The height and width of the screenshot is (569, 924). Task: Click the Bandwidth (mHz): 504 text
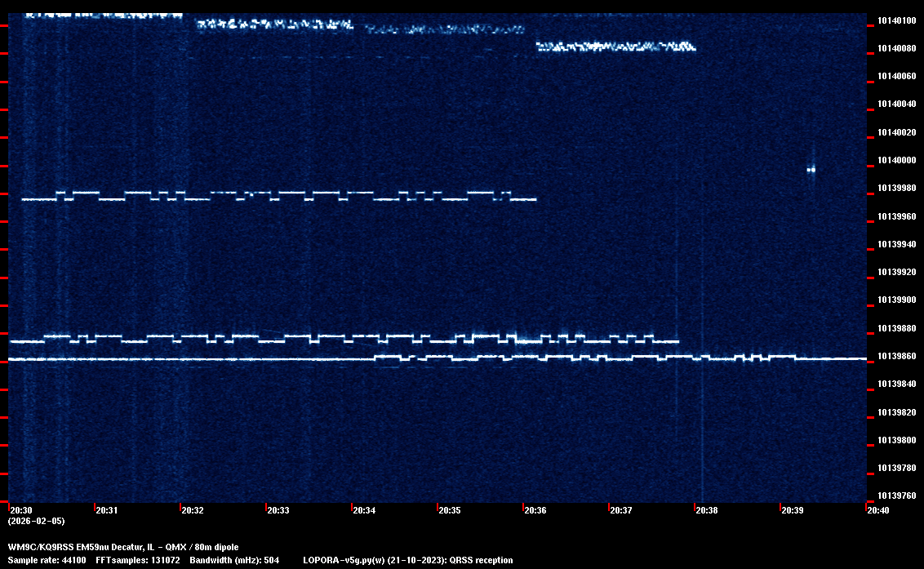coord(235,560)
